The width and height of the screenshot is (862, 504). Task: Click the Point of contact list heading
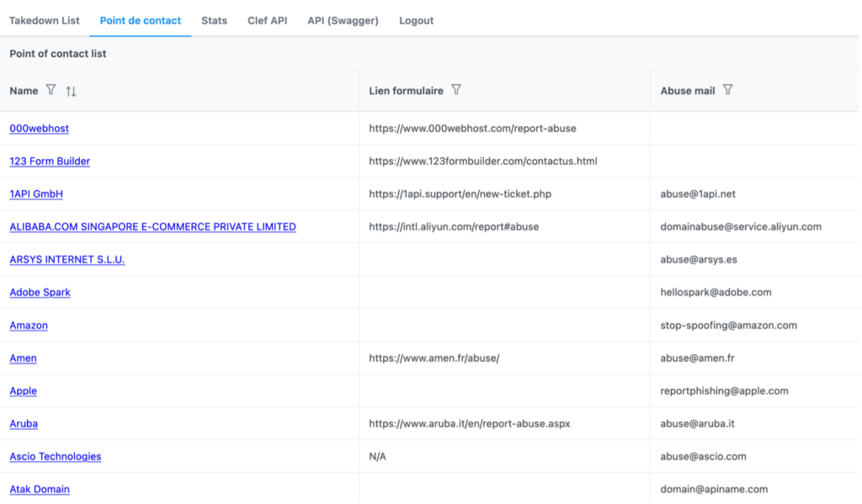pos(58,53)
